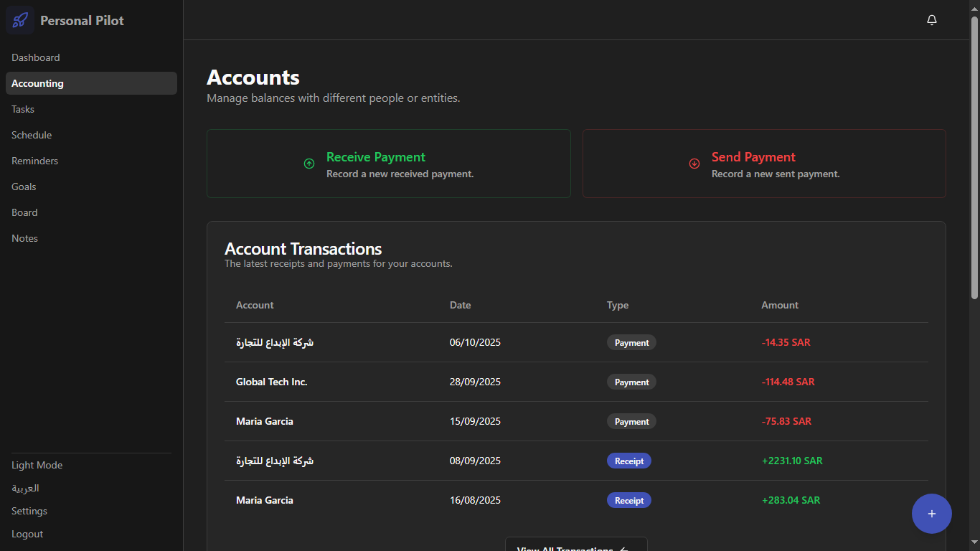Click the Receive Payment card
The height and width of the screenshot is (551, 980).
388,164
